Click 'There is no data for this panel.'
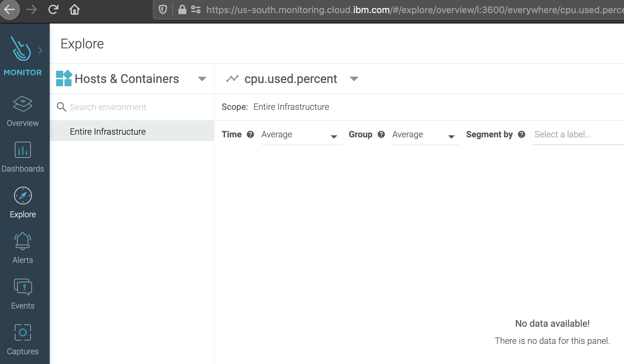This screenshot has width=624, height=364. 552,341
